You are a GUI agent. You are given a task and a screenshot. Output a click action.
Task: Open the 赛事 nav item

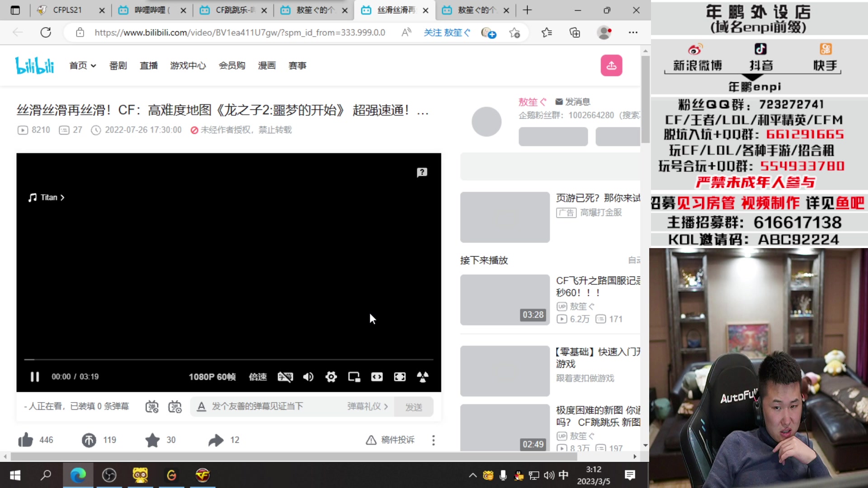pos(297,66)
